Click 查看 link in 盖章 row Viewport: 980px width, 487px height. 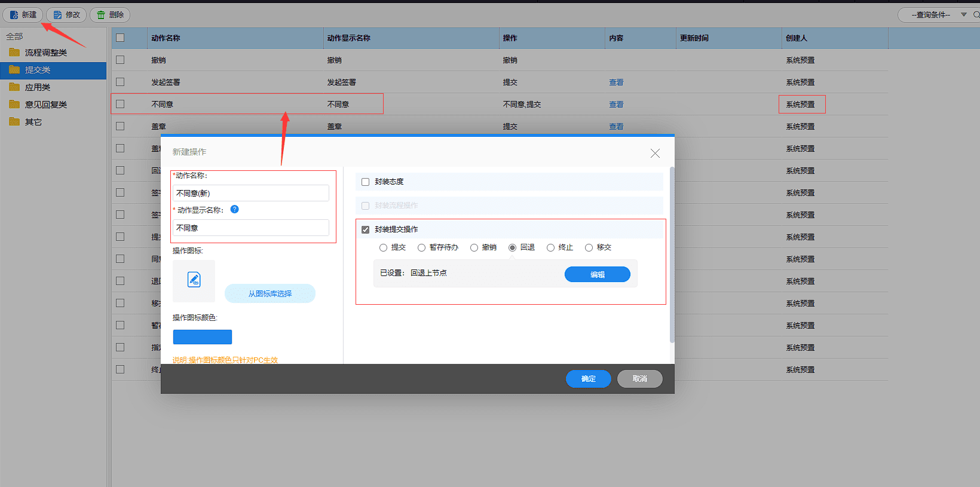click(x=616, y=127)
